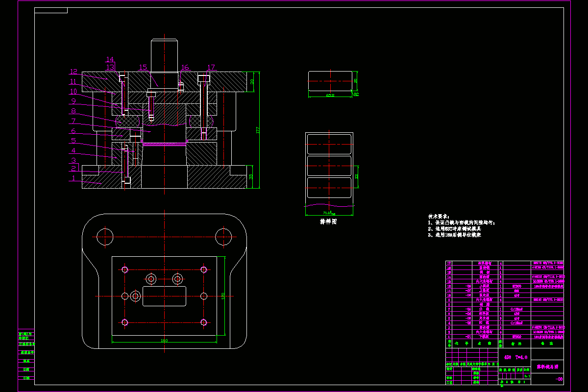Select callout number 4 in the section view

click(x=73, y=151)
